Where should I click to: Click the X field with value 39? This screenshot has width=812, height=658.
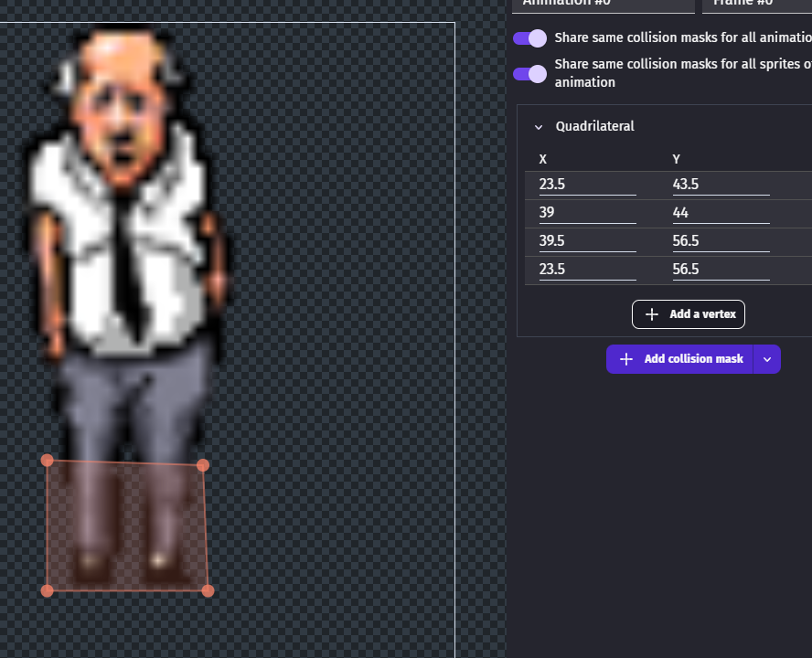(587, 213)
